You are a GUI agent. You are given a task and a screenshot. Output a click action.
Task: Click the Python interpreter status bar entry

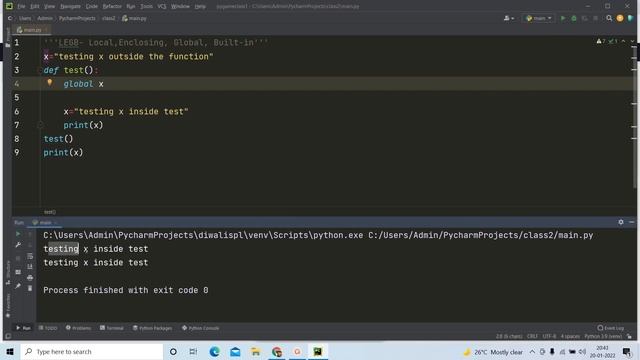click(603, 336)
